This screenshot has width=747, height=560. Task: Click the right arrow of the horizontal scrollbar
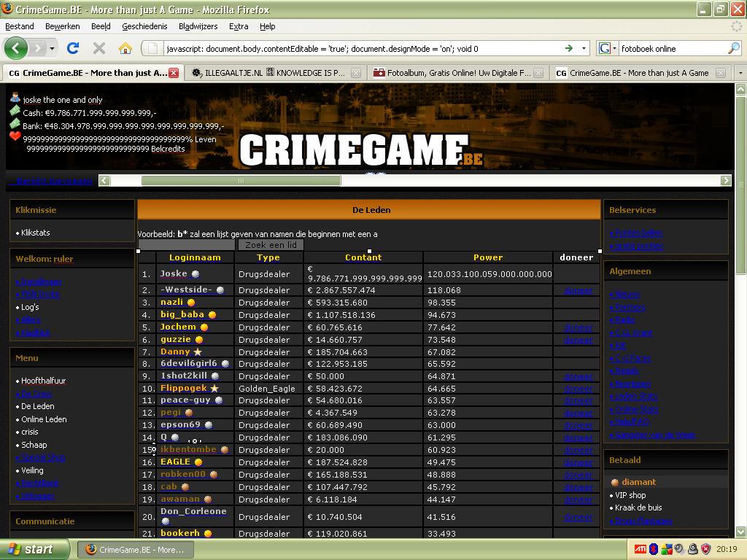[726, 181]
